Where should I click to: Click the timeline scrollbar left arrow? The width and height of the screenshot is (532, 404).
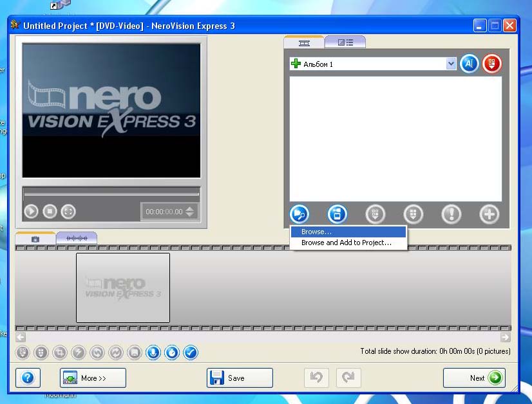(21, 337)
